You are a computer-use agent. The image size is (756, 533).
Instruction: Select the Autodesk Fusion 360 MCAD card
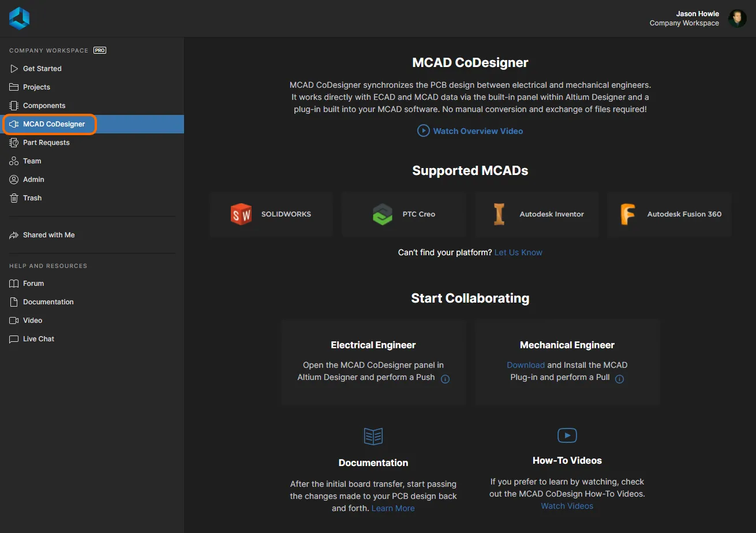669,214
